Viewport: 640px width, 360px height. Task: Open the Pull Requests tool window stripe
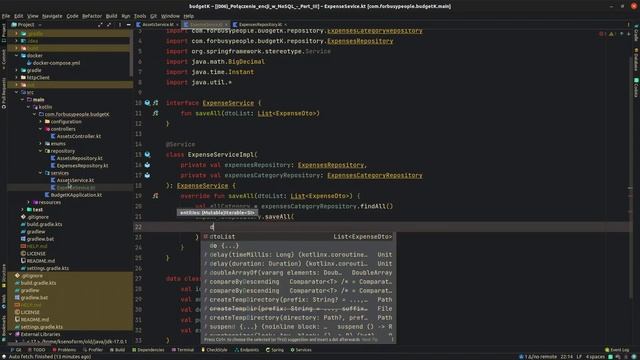coord(4,93)
